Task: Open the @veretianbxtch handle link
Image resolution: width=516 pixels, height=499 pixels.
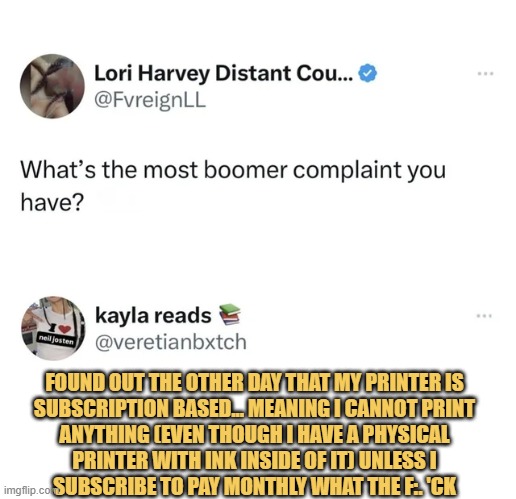Action: click(x=171, y=342)
